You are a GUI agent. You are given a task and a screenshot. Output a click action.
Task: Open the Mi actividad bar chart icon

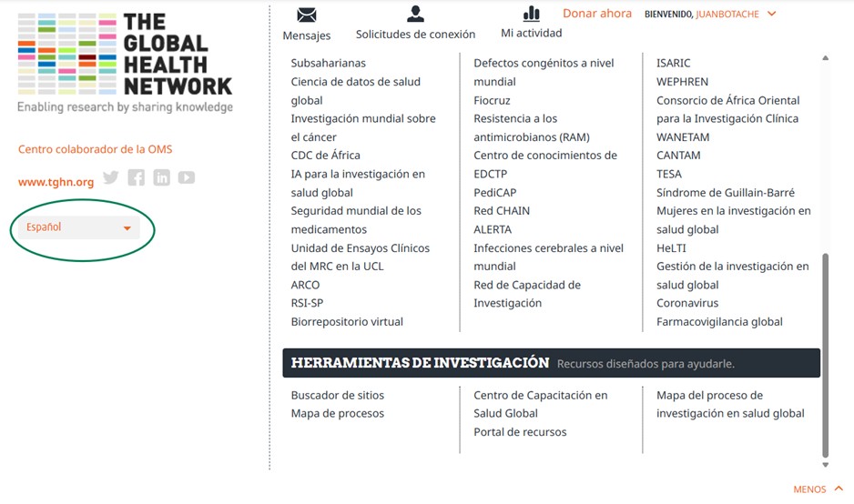531,14
